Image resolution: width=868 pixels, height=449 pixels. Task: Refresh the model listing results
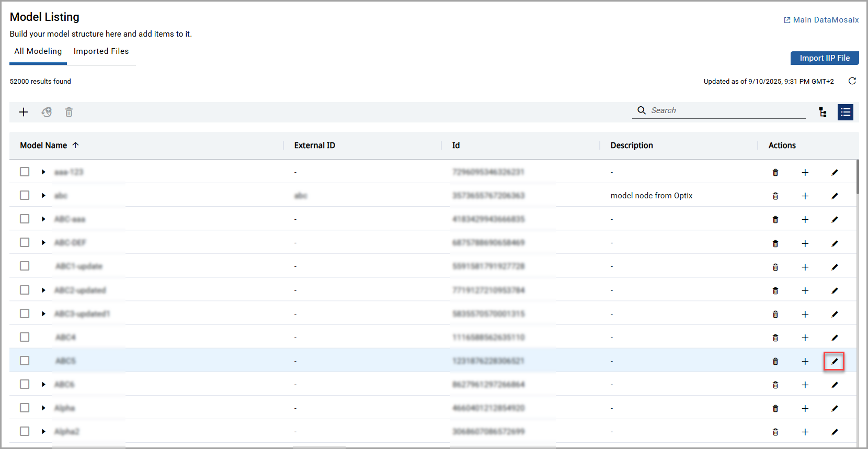tap(852, 81)
